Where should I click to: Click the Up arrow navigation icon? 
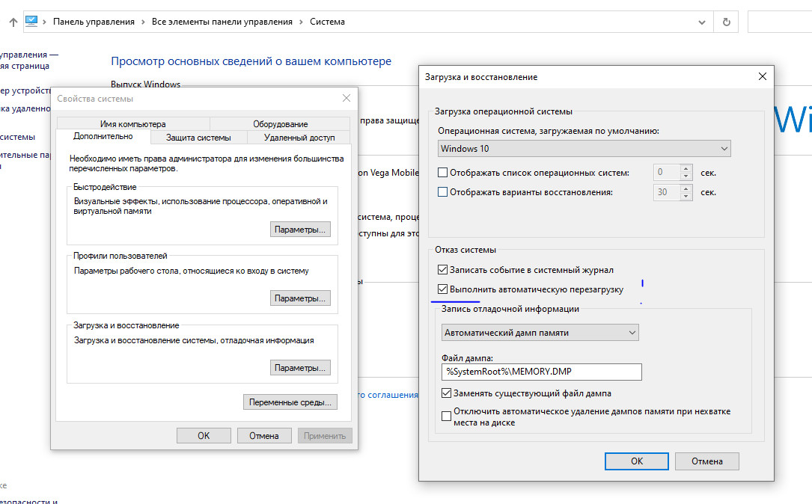tap(13, 22)
